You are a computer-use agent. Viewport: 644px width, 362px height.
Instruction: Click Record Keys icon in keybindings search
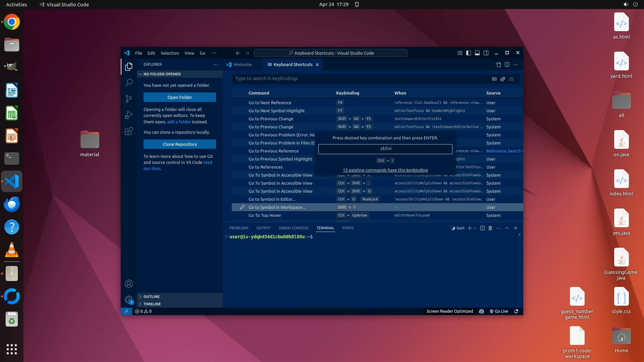(x=494, y=79)
